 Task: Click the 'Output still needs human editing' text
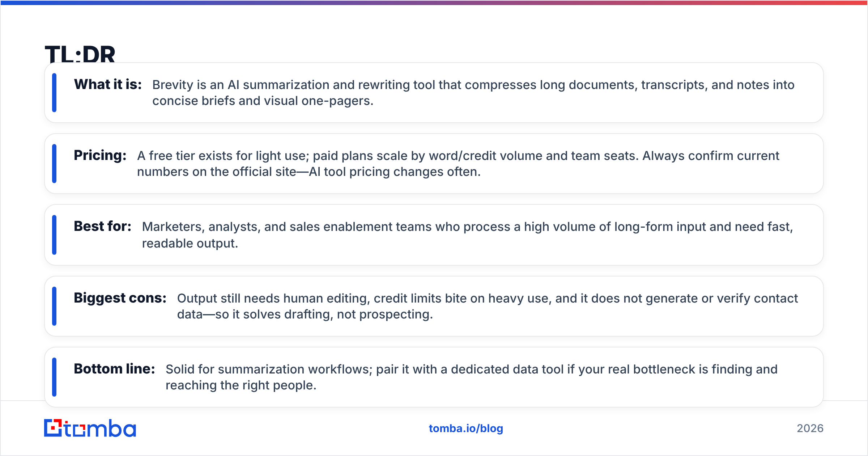point(487,306)
